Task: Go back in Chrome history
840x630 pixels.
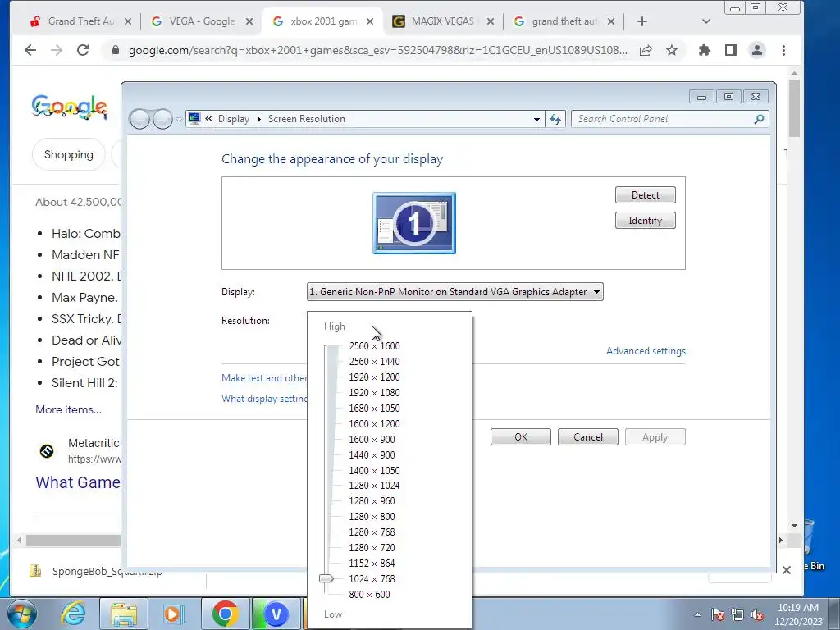Action: 30,50
